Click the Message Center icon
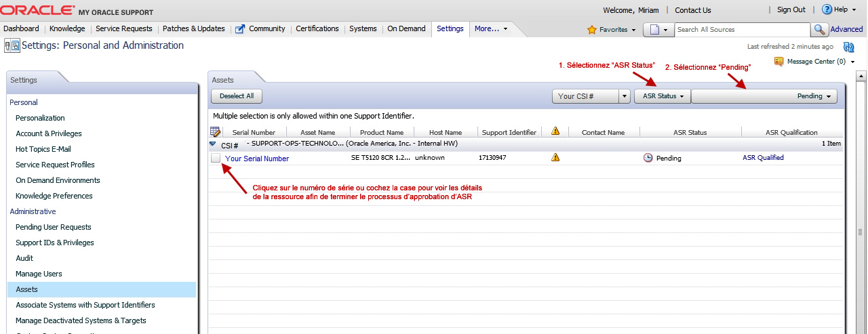 point(779,62)
